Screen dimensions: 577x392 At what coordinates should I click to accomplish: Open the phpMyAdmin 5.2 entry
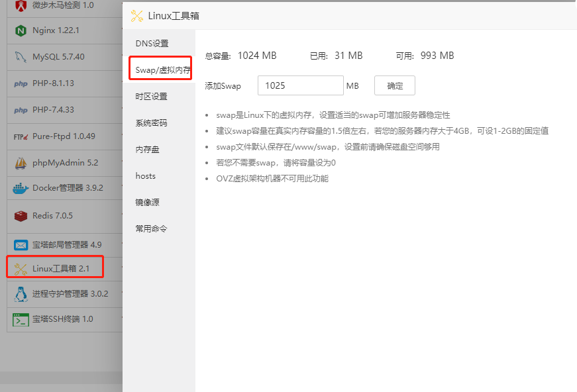(65, 163)
